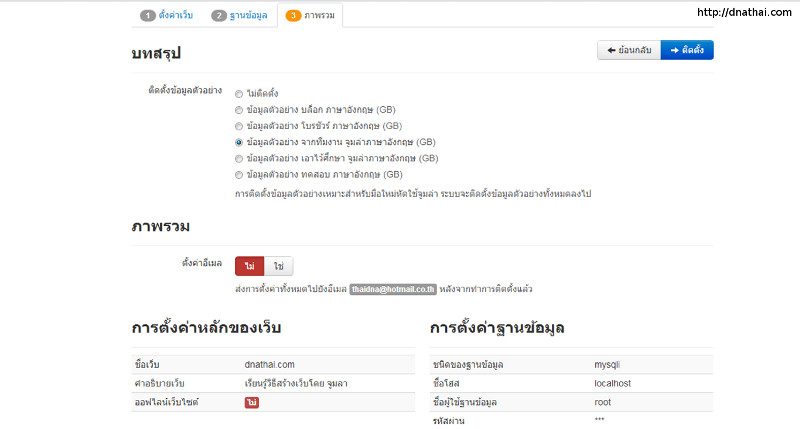Select the จากทีมงาน Joomla sample data radio
The width and height of the screenshot is (800, 429).
pyautogui.click(x=238, y=142)
